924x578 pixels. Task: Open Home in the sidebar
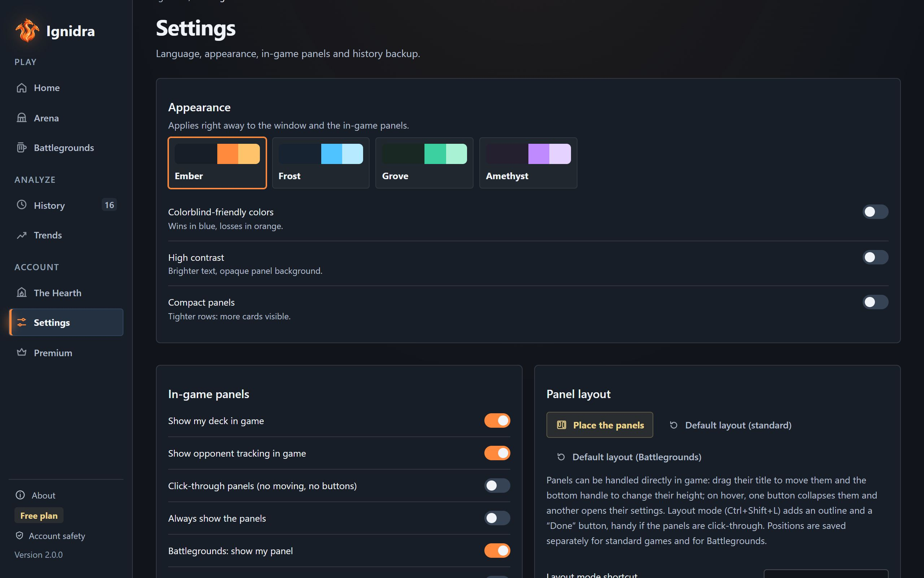pos(66,88)
